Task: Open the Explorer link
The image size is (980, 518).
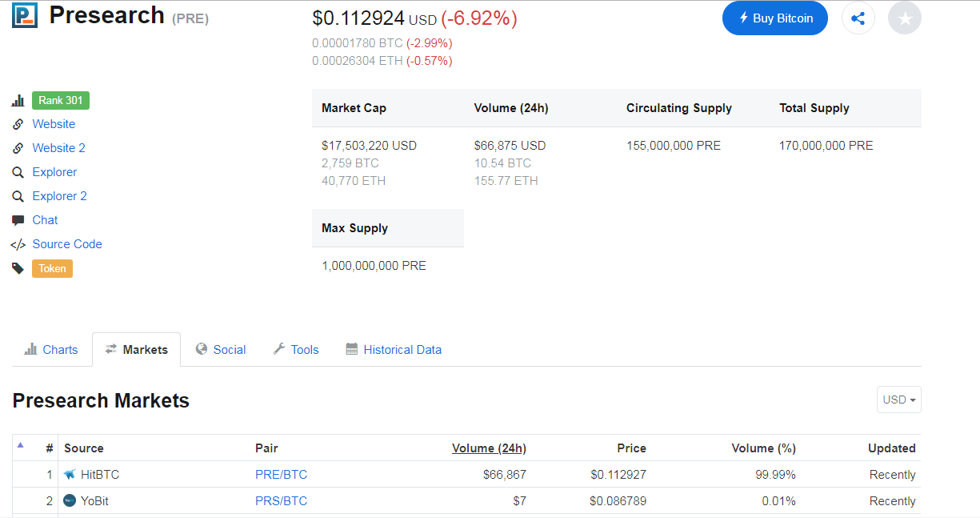Action: (x=54, y=172)
